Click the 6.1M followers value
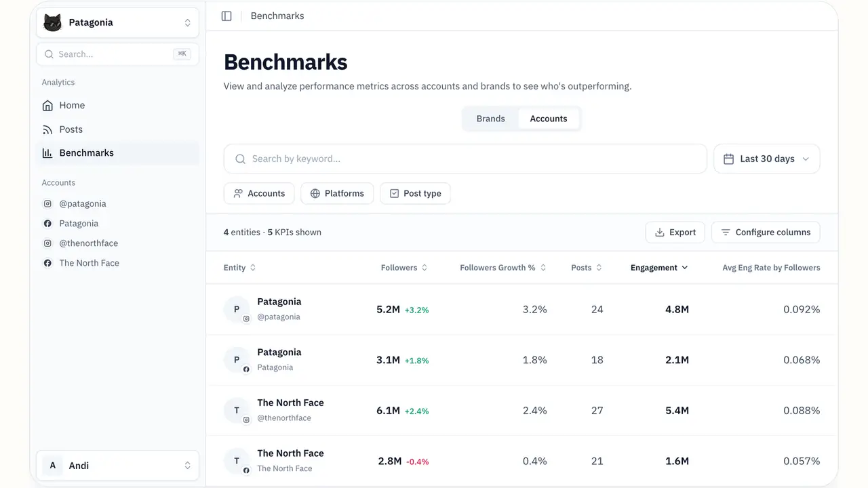The height and width of the screenshot is (488, 868). click(x=389, y=410)
